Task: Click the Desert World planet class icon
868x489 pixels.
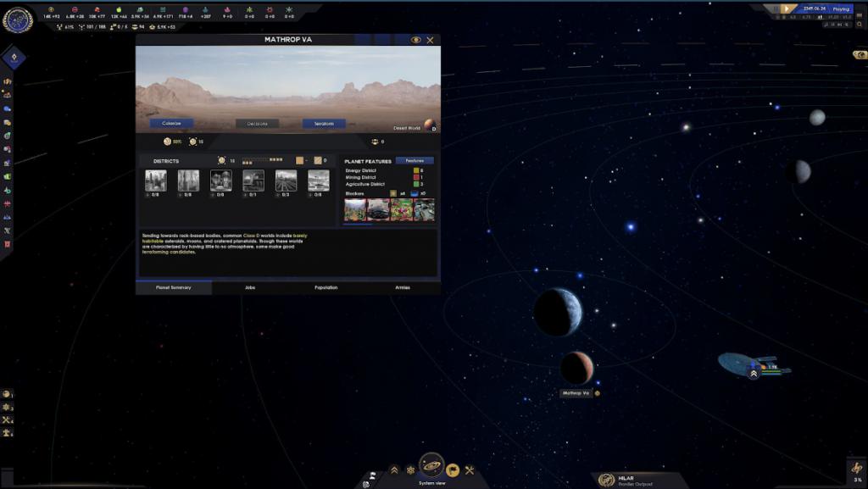Action: coord(430,125)
